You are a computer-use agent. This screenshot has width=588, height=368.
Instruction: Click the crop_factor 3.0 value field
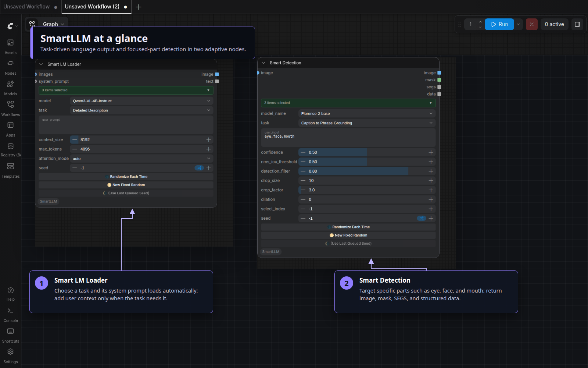[x=367, y=190]
